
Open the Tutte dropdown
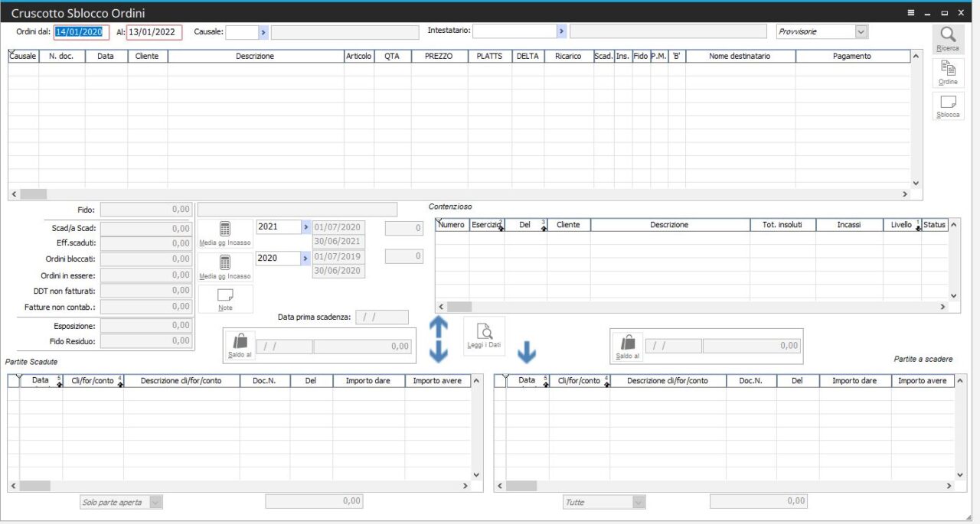point(639,503)
